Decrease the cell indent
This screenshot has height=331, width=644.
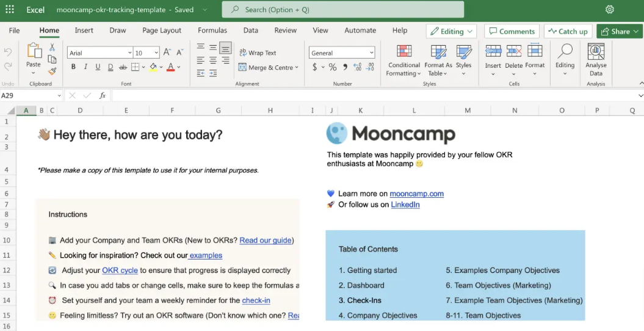200,73
